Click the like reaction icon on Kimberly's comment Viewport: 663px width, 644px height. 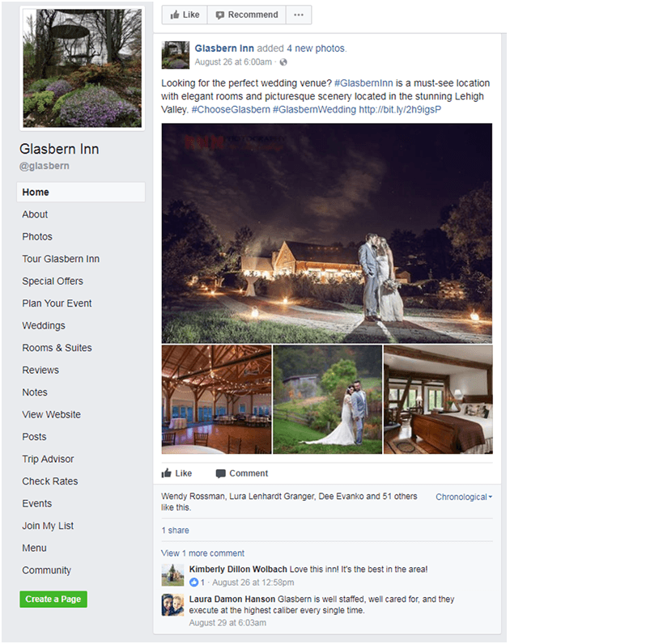point(193,583)
